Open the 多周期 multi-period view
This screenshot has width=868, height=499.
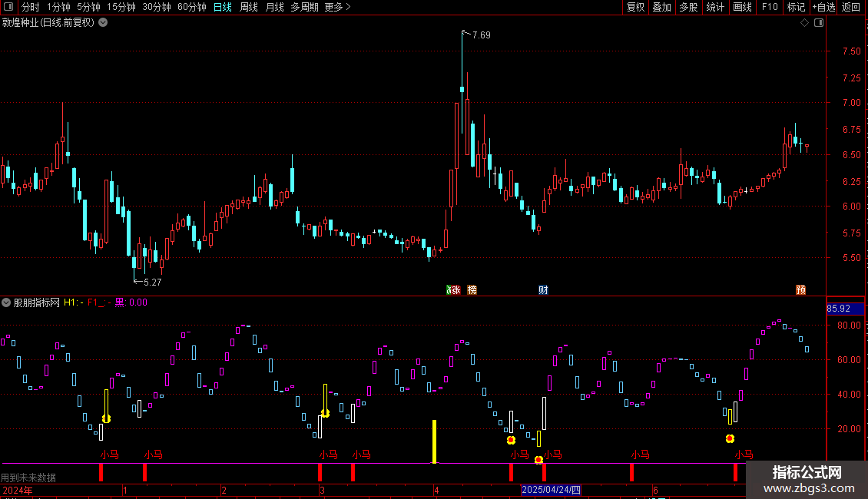point(304,7)
